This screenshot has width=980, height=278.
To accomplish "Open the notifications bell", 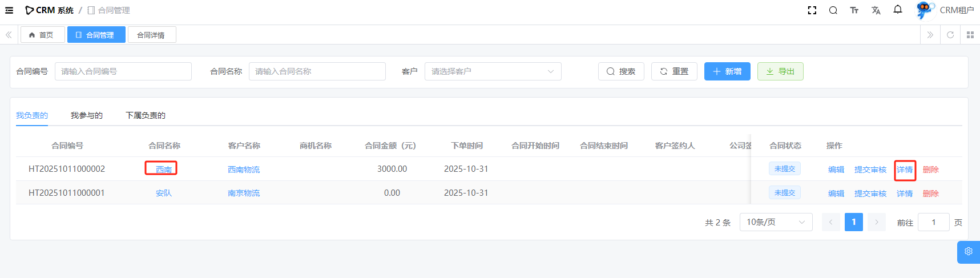I will pyautogui.click(x=898, y=10).
